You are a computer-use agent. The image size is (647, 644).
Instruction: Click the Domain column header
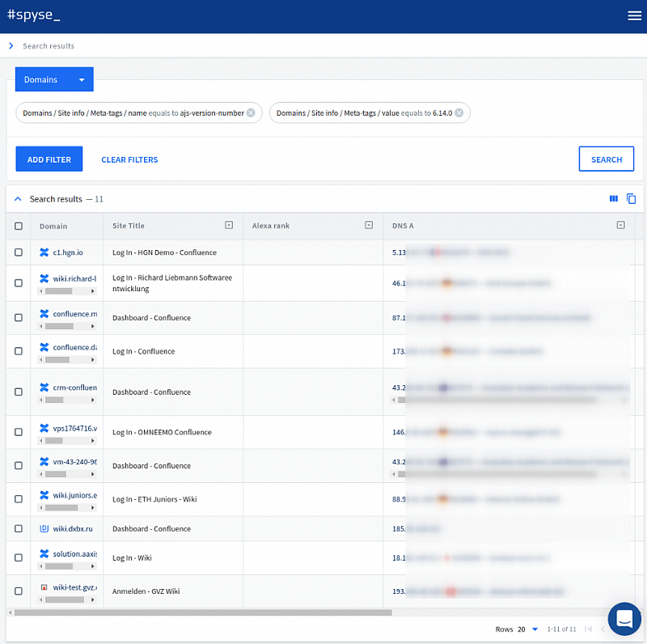tap(53, 226)
